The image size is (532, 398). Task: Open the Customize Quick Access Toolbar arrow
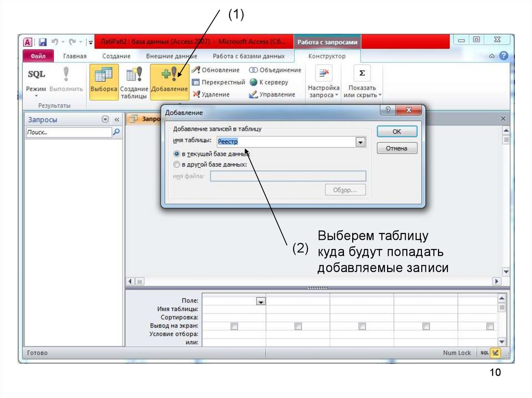coord(90,43)
